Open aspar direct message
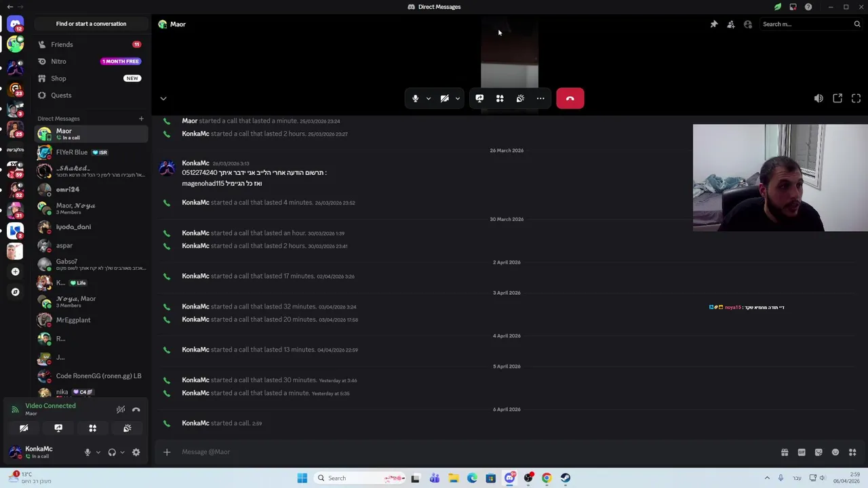The width and height of the screenshot is (868, 488). click(x=90, y=245)
